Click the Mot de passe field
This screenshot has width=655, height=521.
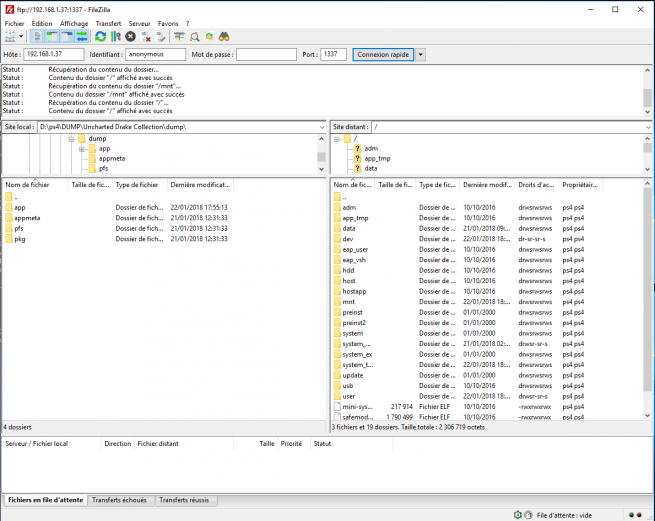coord(266,54)
